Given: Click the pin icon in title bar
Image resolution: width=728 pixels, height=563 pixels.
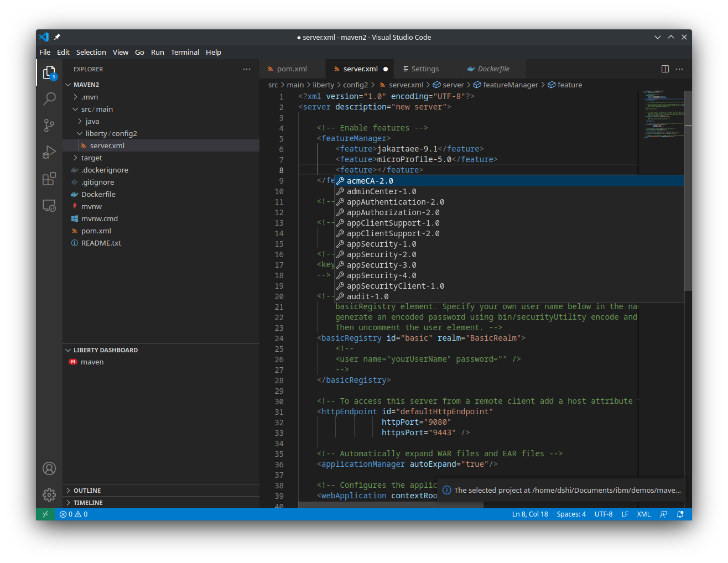Looking at the screenshot, I should click(x=57, y=37).
